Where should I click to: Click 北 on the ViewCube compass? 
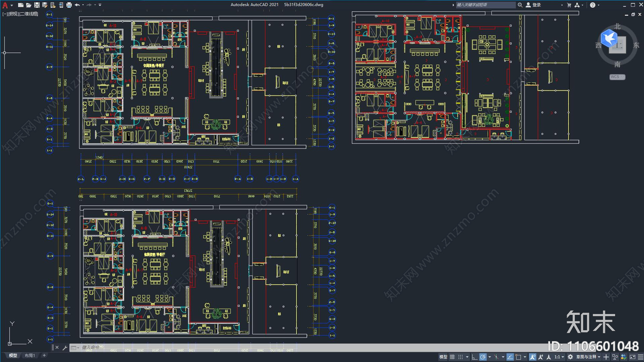coord(617,27)
